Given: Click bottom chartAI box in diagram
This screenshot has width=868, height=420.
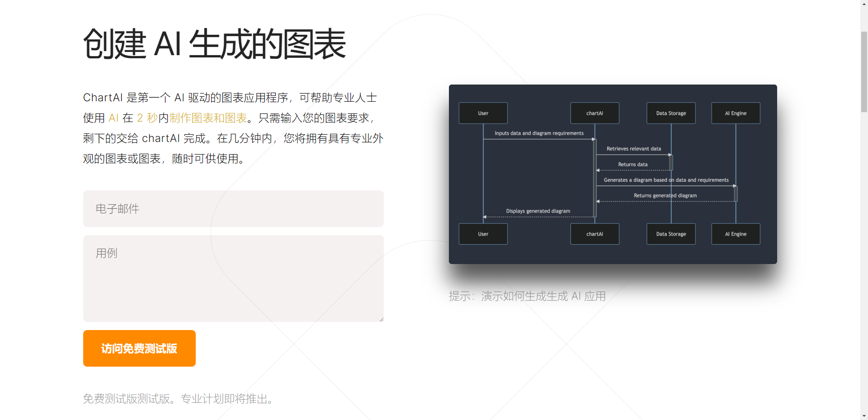Looking at the screenshot, I should pyautogui.click(x=594, y=234).
